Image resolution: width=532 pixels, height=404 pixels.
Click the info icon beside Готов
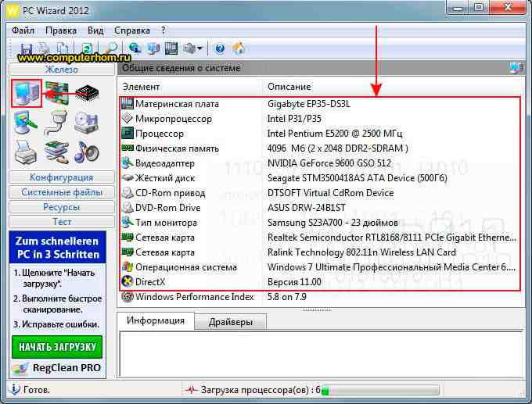click(x=14, y=389)
